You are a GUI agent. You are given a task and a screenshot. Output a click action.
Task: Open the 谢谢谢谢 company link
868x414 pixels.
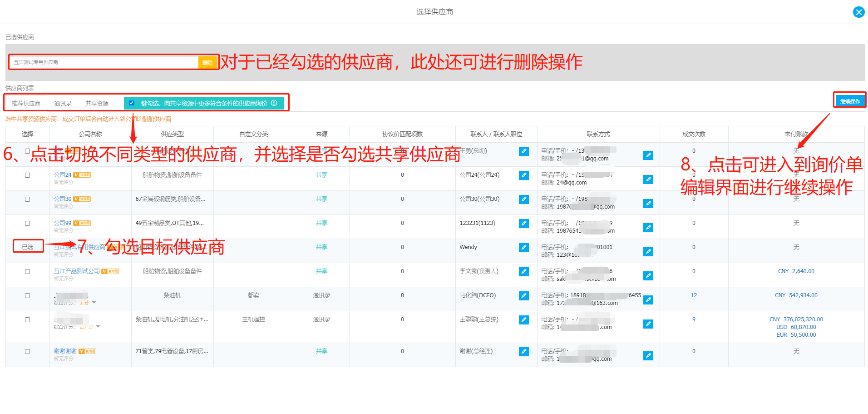pos(65,351)
